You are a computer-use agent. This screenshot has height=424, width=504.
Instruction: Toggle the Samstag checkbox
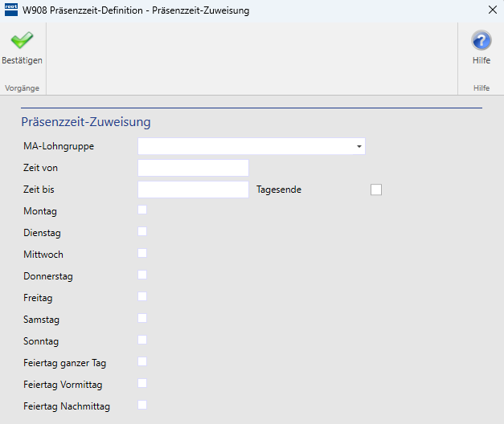coord(142,318)
